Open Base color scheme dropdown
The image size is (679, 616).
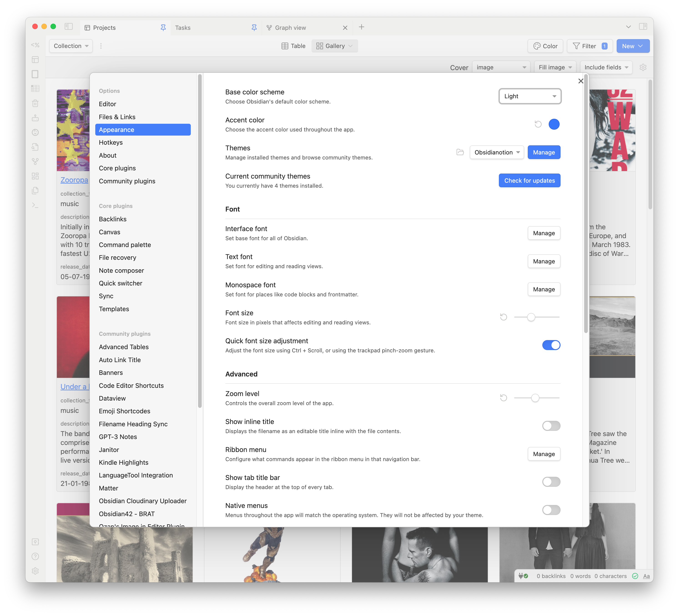[x=530, y=96]
